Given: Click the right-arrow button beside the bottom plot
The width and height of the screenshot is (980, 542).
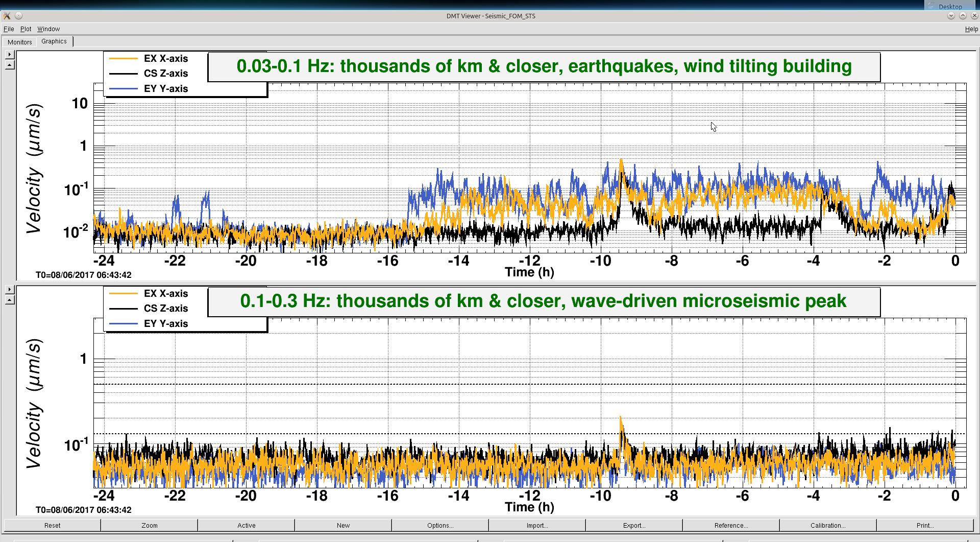Looking at the screenshot, I should [x=10, y=289].
